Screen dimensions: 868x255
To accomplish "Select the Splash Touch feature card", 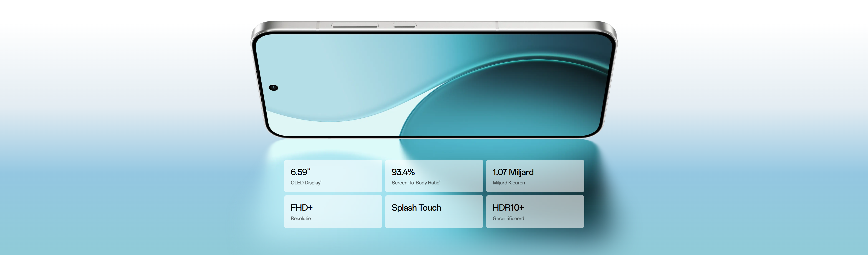I will [434, 212].
